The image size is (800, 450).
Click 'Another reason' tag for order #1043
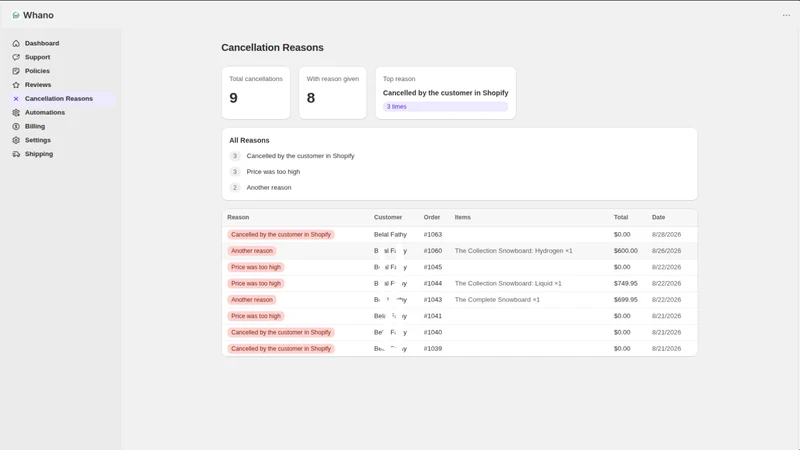coord(252,300)
